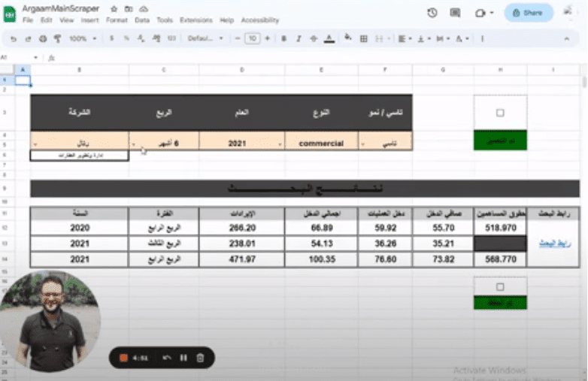Toggle bold formatting
588x381 pixels.
[x=284, y=38]
